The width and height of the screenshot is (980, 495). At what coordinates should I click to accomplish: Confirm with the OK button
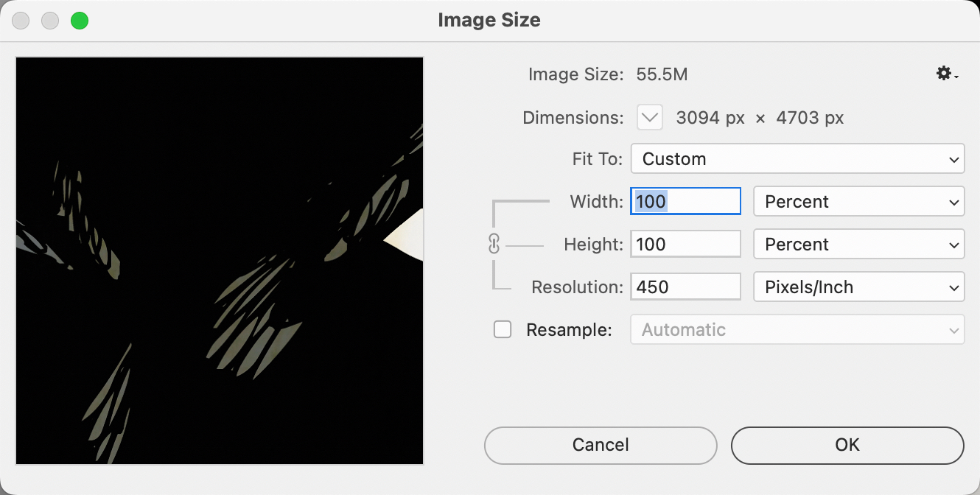click(x=847, y=445)
